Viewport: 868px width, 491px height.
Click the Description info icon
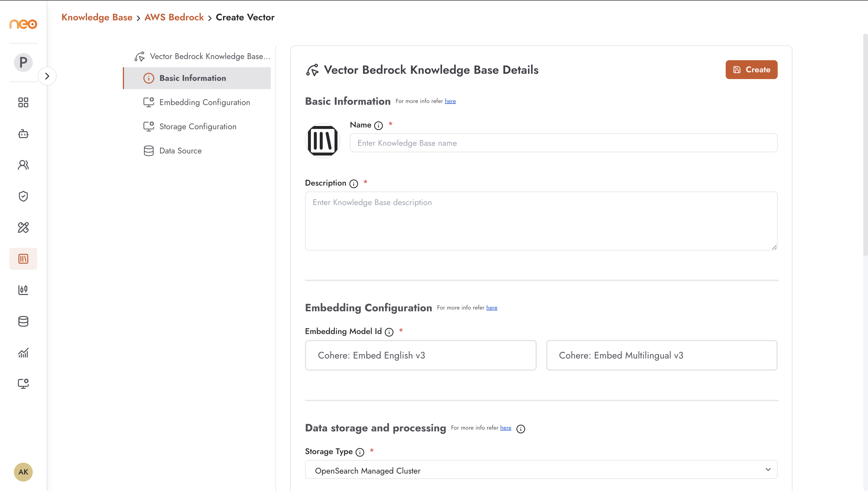[x=353, y=184]
